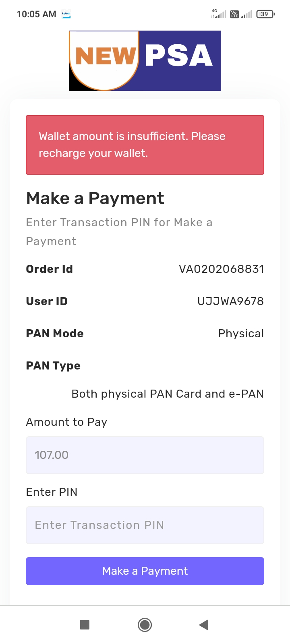Tap the 4G signal strength icon
Image resolution: width=290 pixels, height=644 pixels.
(219, 14)
